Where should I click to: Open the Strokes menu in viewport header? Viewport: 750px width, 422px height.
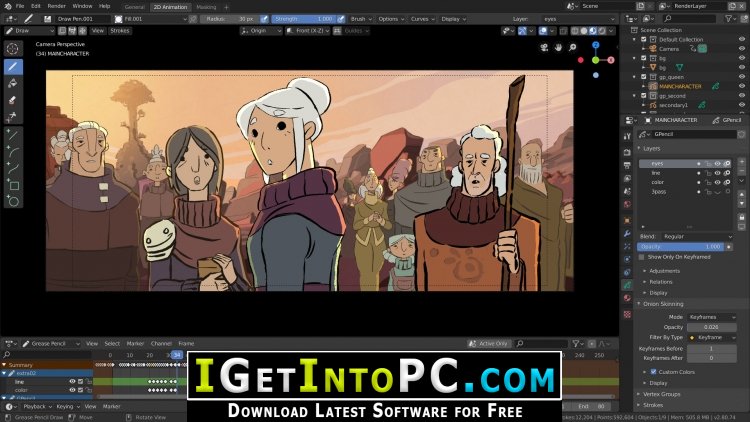pyautogui.click(x=120, y=31)
